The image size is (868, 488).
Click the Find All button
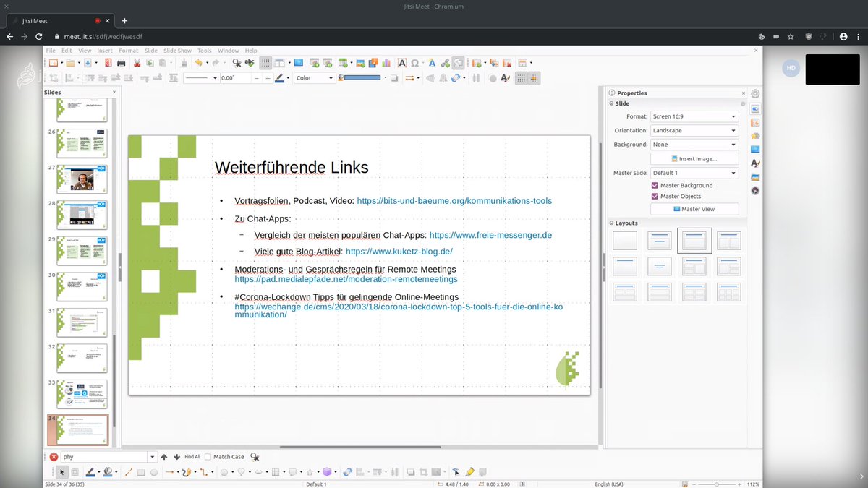coord(192,457)
